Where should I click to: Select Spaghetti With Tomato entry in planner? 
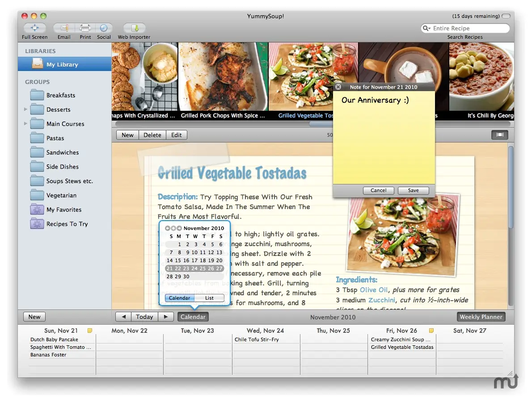tap(61, 347)
